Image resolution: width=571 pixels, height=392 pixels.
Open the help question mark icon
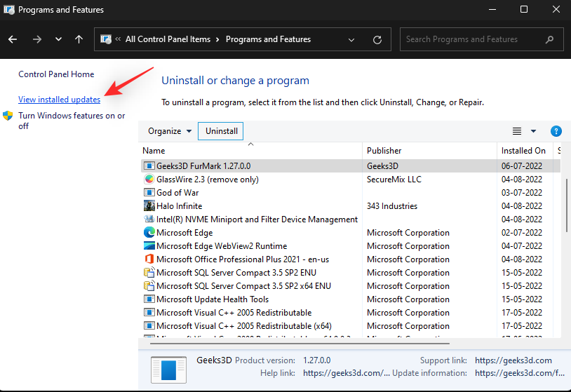pos(556,131)
